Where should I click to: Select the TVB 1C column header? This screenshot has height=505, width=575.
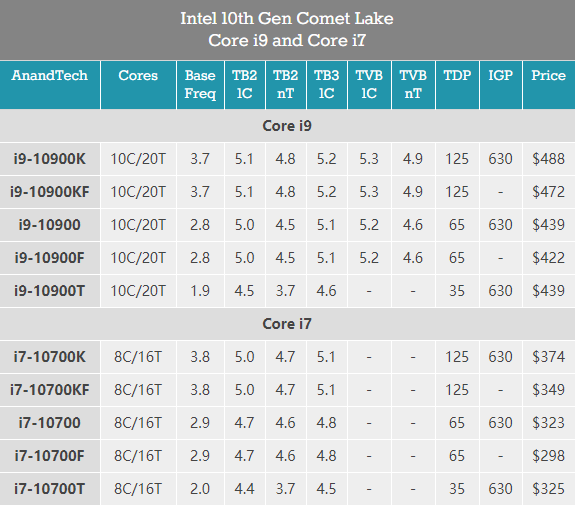tap(369, 85)
